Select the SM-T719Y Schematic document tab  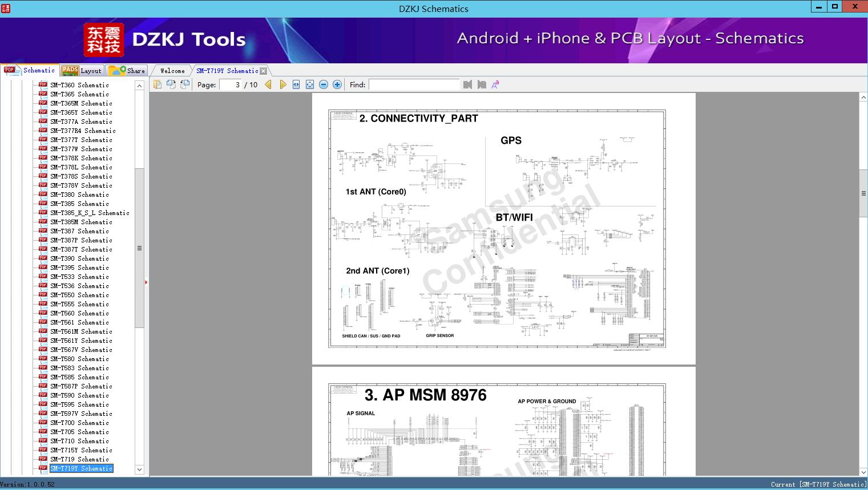[x=227, y=71]
